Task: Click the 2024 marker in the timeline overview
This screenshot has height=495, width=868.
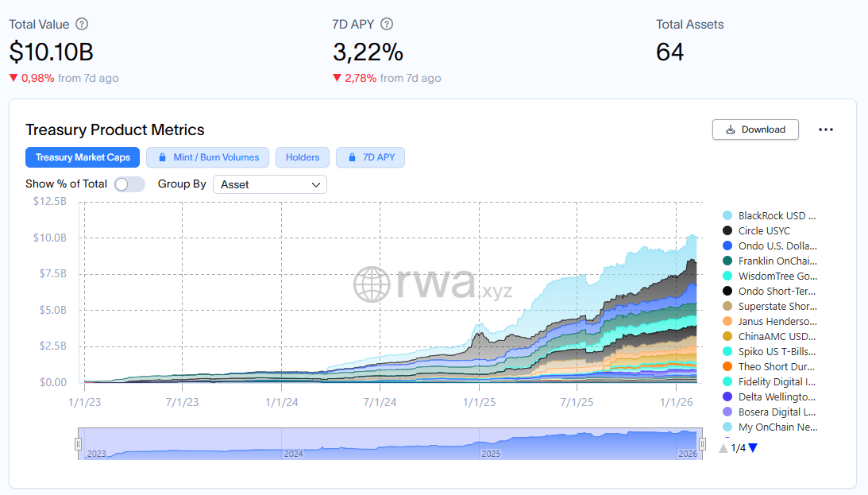Action: (294, 454)
